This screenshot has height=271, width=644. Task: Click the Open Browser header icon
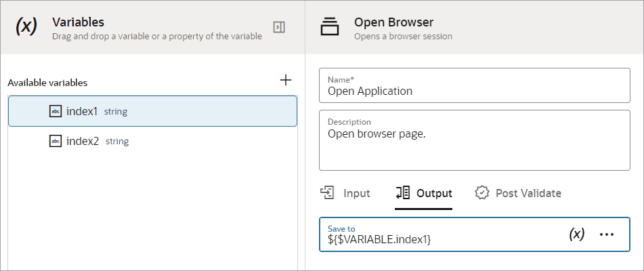tap(329, 26)
